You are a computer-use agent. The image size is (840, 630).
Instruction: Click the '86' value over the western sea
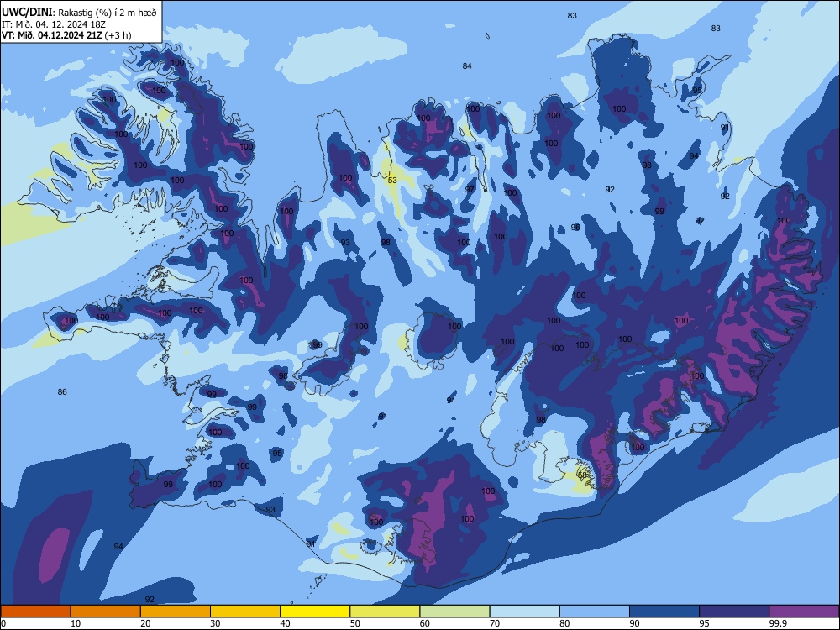pyautogui.click(x=62, y=392)
